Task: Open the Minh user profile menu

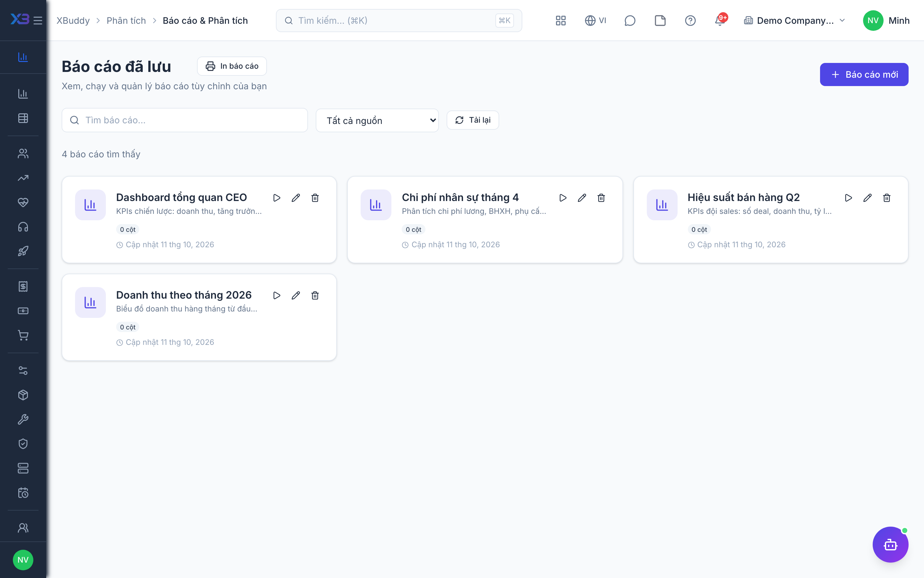Action: (886, 21)
